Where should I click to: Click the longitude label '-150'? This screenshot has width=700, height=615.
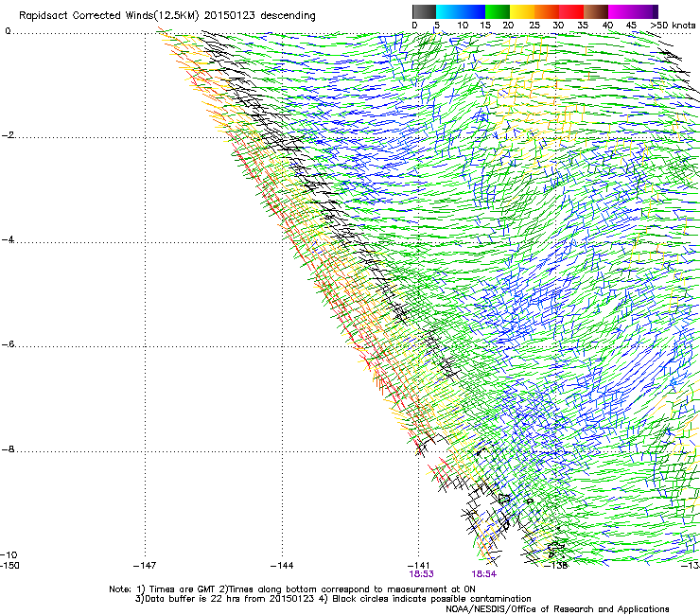tap(9, 566)
